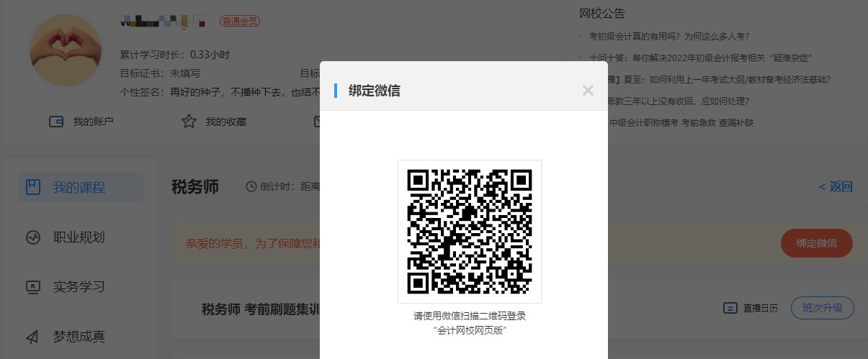This screenshot has height=359, width=868.
Task: Open 职业规划 in the sidebar
Action: (x=79, y=237)
